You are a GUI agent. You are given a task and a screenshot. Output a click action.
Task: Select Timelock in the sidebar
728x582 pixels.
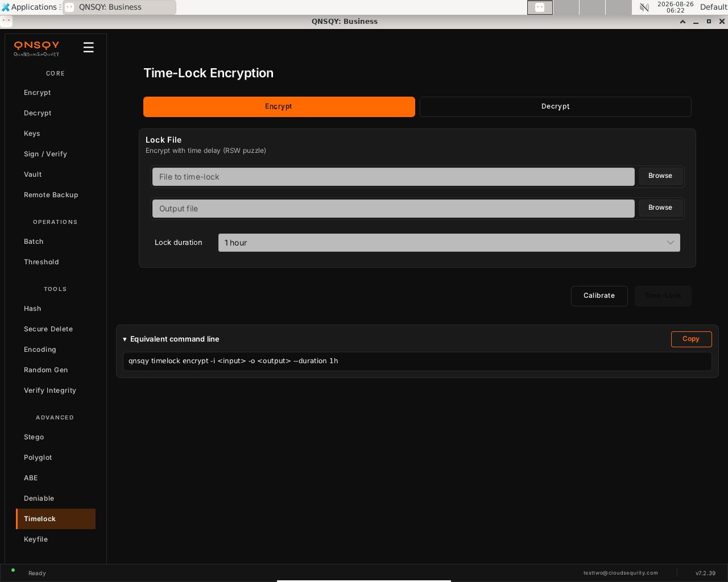point(56,519)
